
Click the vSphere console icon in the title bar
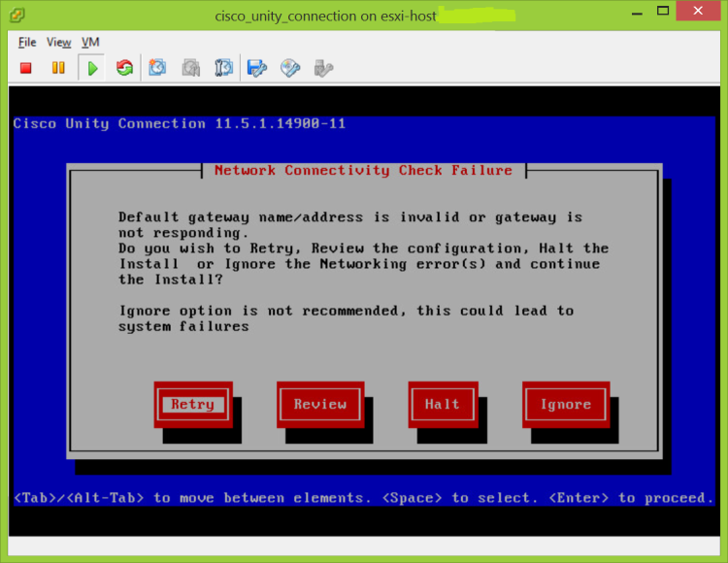point(17,15)
